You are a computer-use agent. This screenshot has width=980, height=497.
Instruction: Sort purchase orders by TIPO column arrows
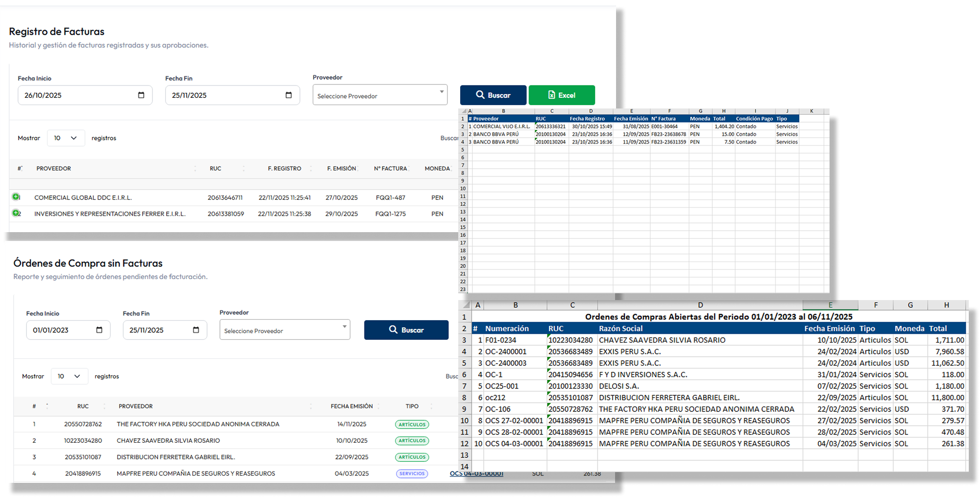tap(431, 406)
